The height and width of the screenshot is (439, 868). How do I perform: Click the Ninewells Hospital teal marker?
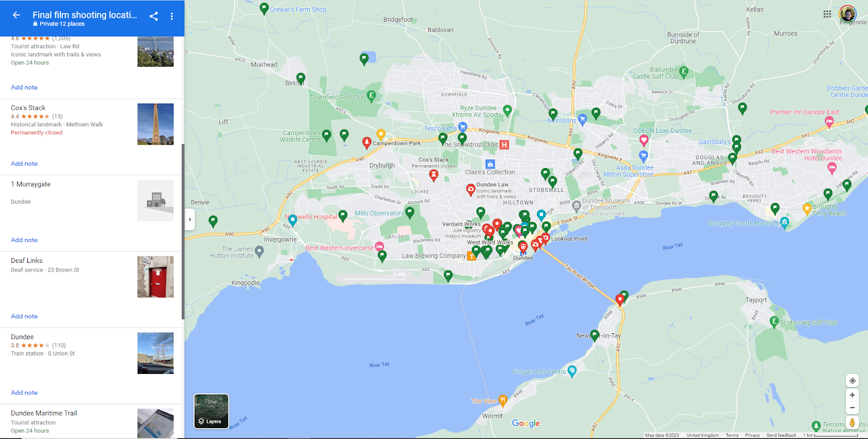pyautogui.click(x=293, y=220)
